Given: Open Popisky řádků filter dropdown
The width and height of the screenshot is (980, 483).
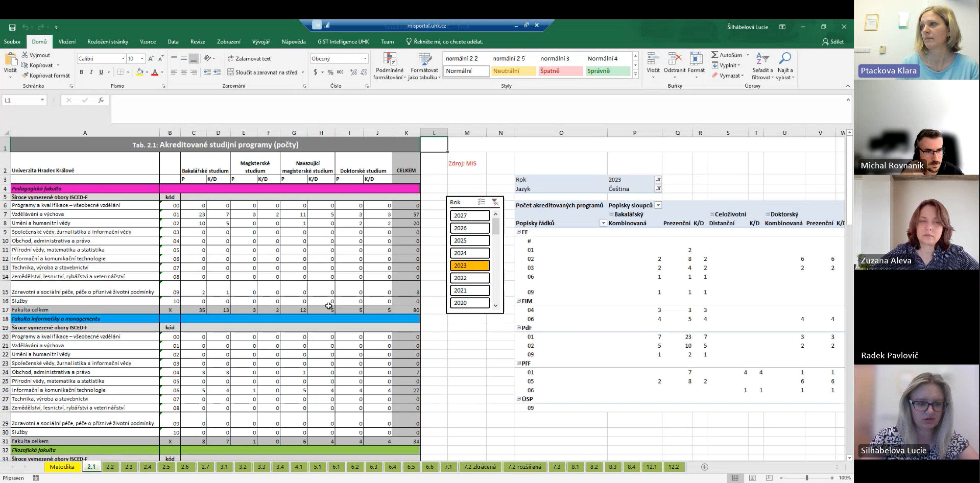Looking at the screenshot, I should [603, 223].
